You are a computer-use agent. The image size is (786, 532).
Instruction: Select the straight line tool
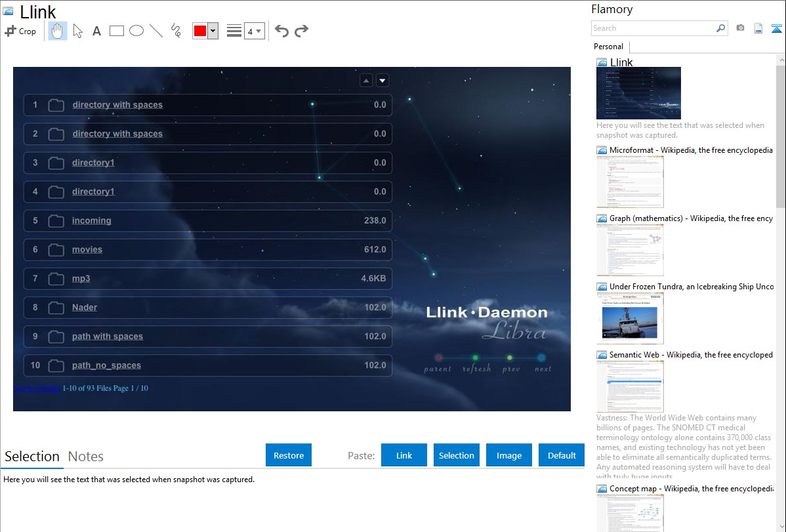tap(156, 31)
